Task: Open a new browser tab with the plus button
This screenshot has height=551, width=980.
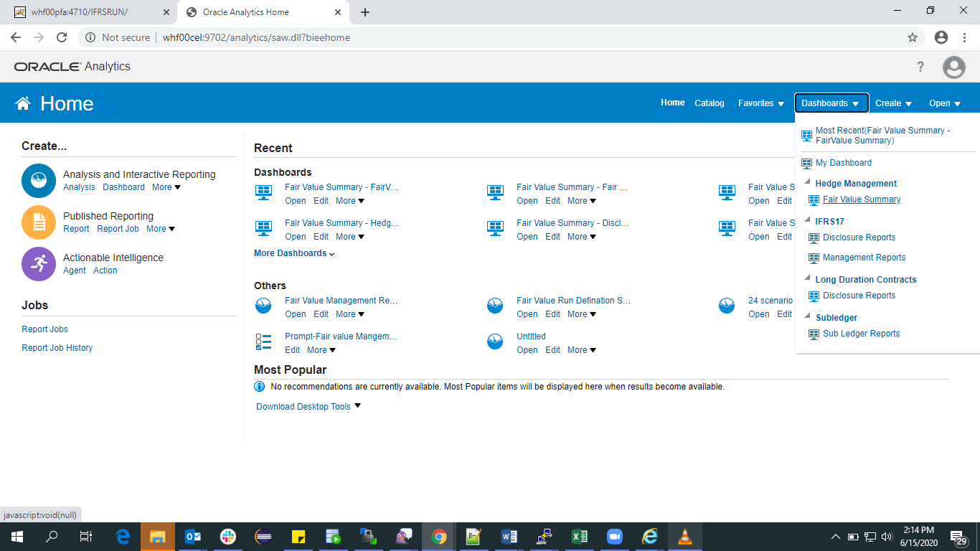Action: [365, 12]
